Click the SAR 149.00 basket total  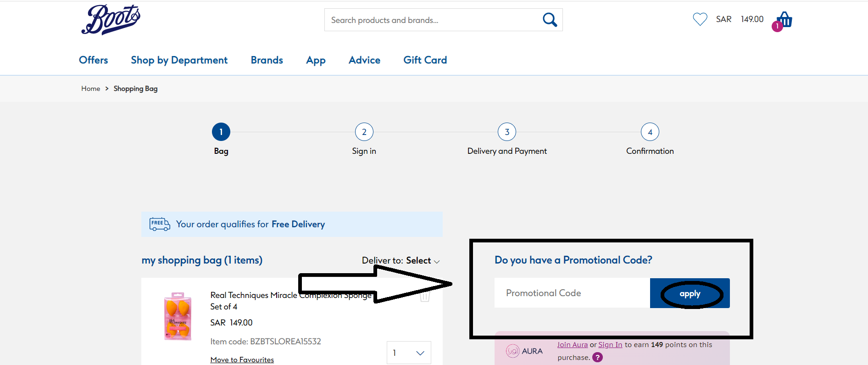pos(740,19)
